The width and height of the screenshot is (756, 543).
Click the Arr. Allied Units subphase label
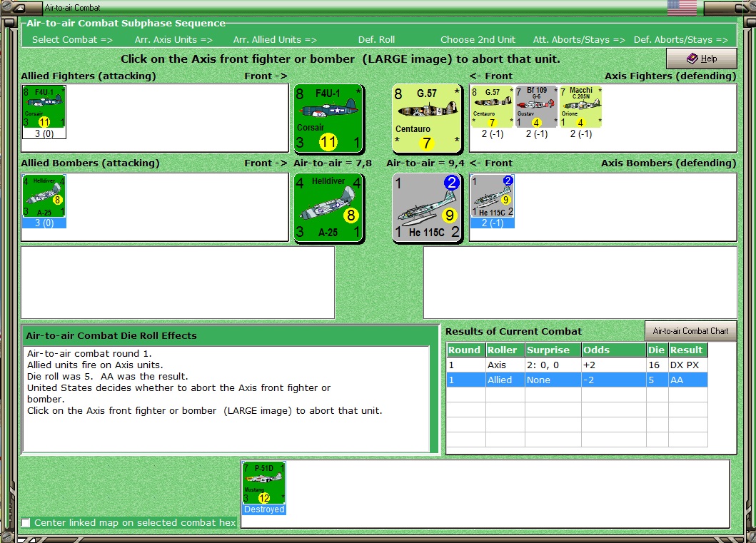275,40
